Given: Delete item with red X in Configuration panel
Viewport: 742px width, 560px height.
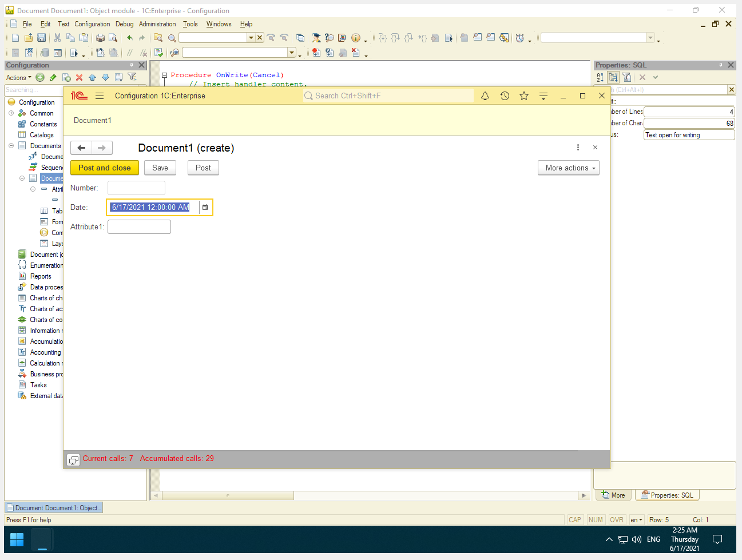Looking at the screenshot, I should (x=79, y=77).
